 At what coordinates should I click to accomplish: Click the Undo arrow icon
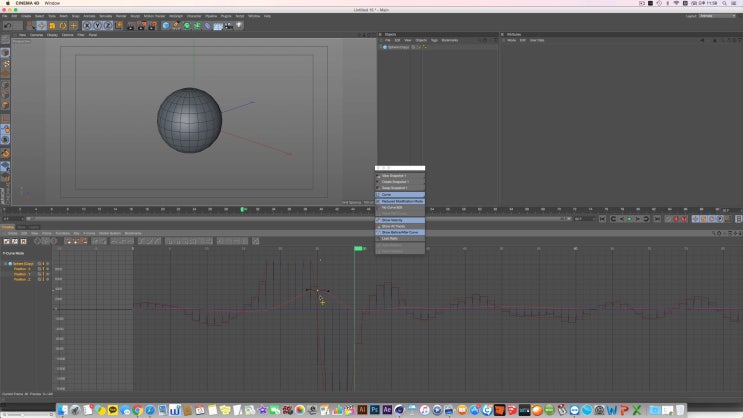click(8, 26)
